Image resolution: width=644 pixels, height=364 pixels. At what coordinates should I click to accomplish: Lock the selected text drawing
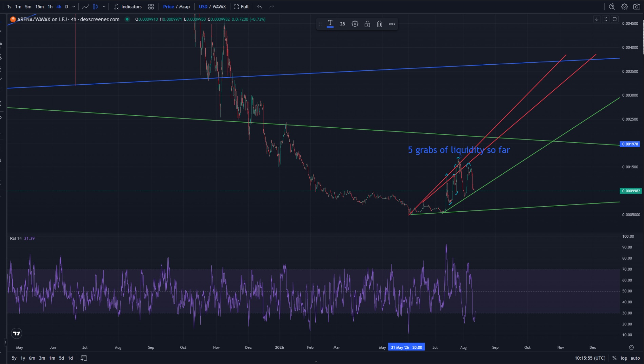coord(367,24)
